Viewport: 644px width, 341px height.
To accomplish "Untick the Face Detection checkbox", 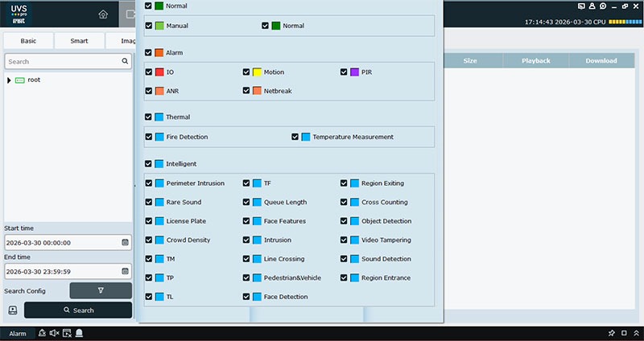I will tap(247, 297).
